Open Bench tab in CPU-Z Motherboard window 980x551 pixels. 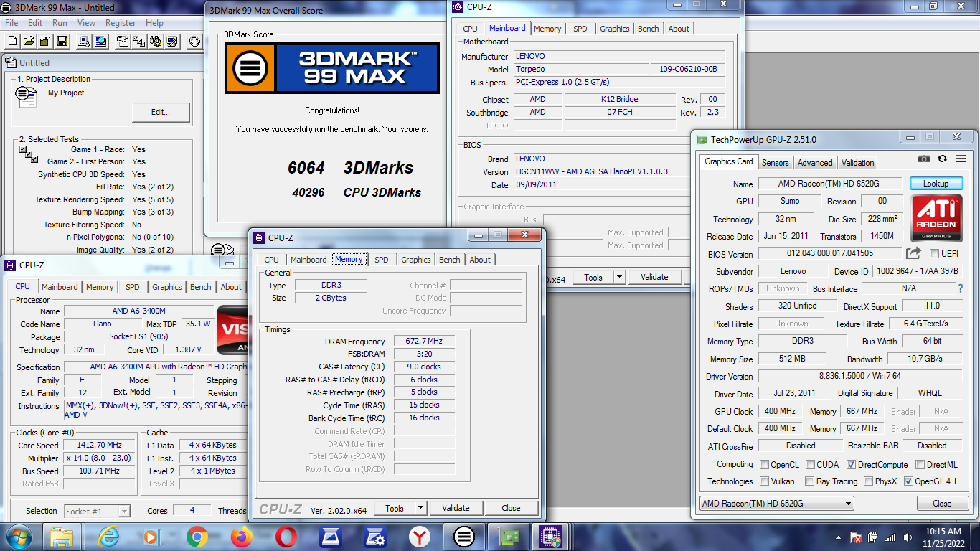point(649,29)
